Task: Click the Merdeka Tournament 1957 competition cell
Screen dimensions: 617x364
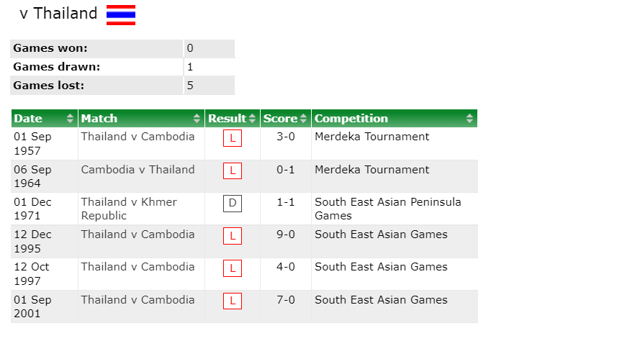Action: (395, 143)
